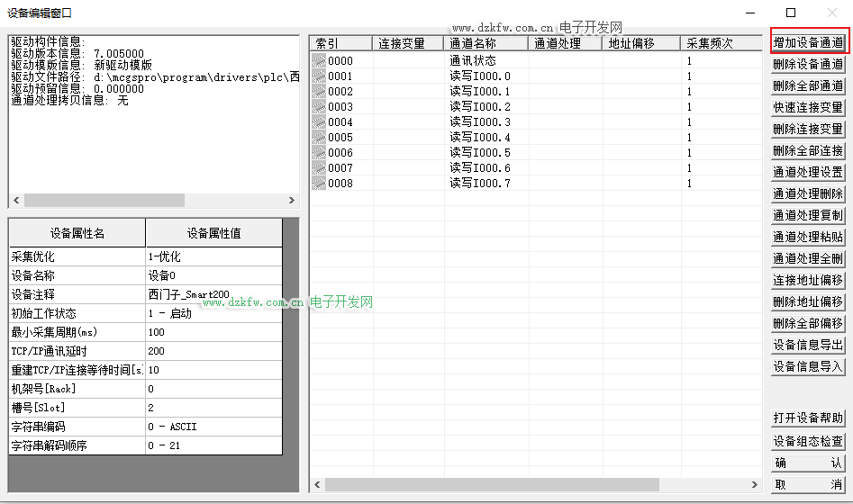Click the 增加设备通道 button

(808, 42)
